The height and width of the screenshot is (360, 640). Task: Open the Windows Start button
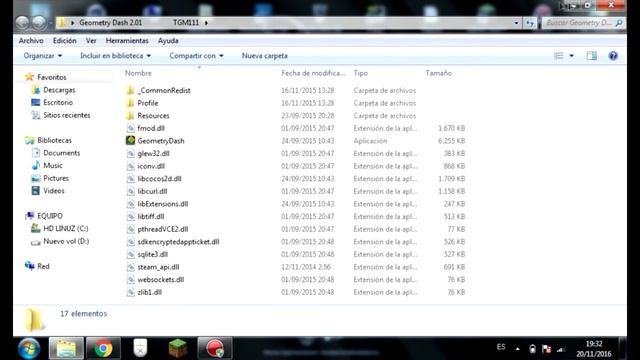(x=29, y=349)
